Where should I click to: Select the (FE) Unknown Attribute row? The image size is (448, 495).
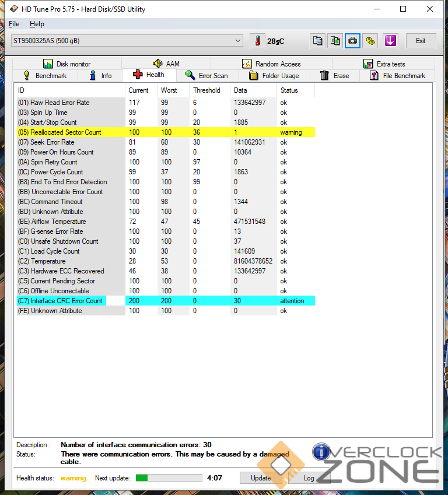tap(166, 311)
